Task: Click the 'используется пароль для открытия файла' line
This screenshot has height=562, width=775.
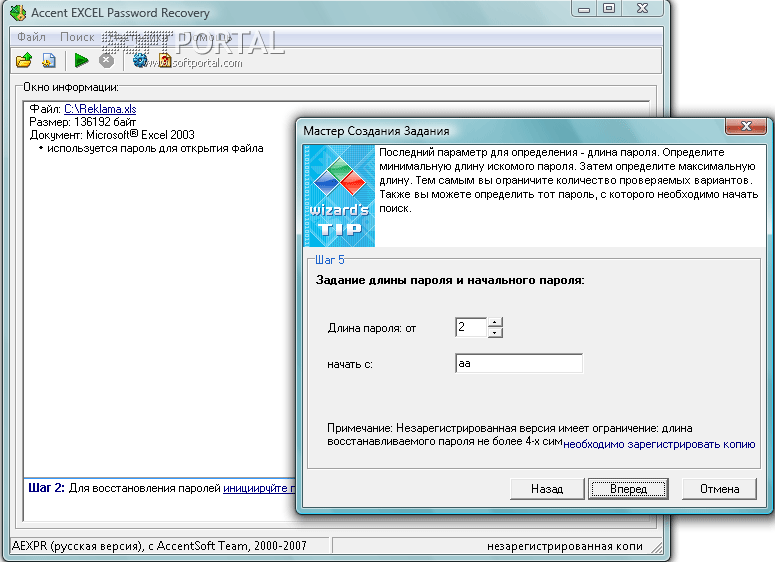Action: (x=155, y=148)
